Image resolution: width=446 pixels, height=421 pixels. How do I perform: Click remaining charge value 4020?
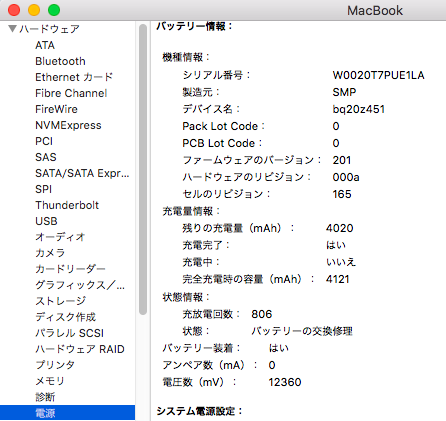(x=339, y=228)
